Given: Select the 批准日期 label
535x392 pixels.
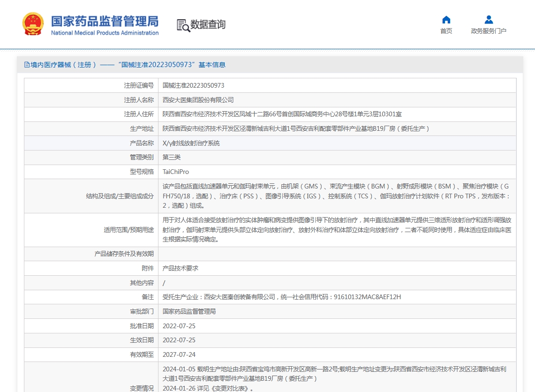Looking at the screenshot, I should pos(142,326).
